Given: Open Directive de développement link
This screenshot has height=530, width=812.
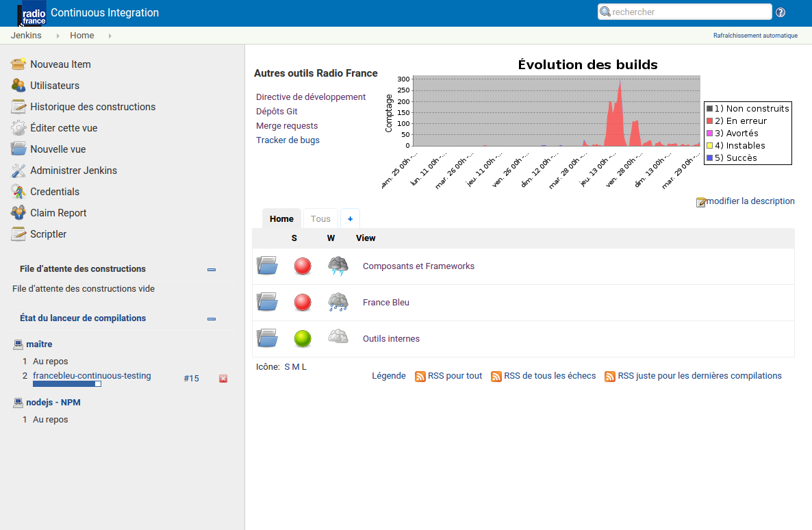Looking at the screenshot, I should coord(311,97).
